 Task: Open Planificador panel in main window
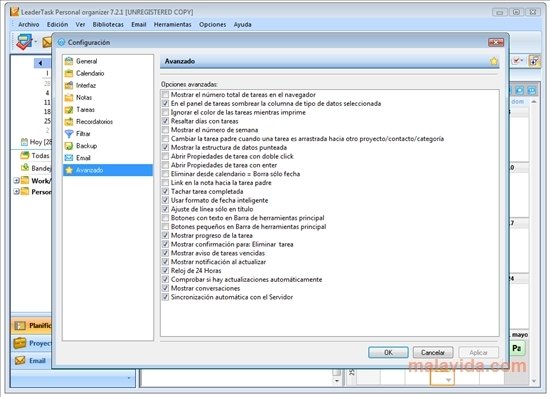click(32, 326)
